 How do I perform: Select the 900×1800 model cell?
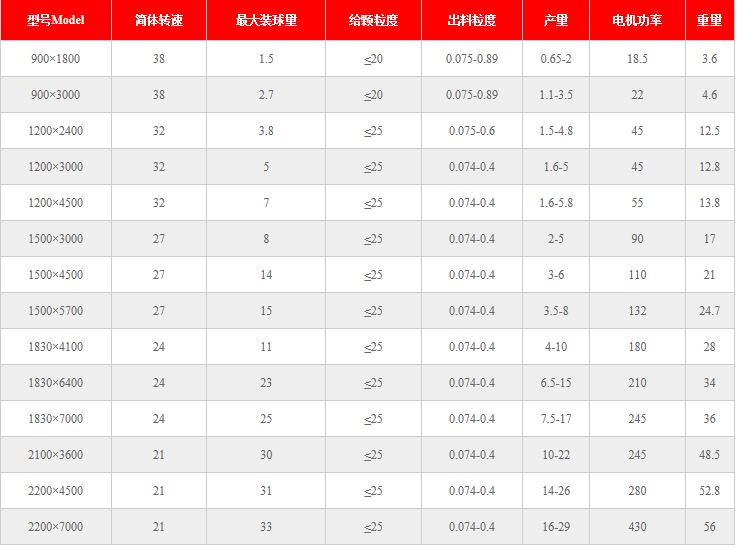point(56,59)
